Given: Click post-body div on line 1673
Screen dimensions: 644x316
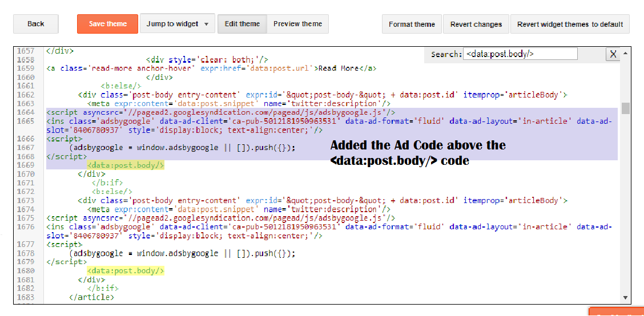Looking at the screenshot, I should coord(323,201).
